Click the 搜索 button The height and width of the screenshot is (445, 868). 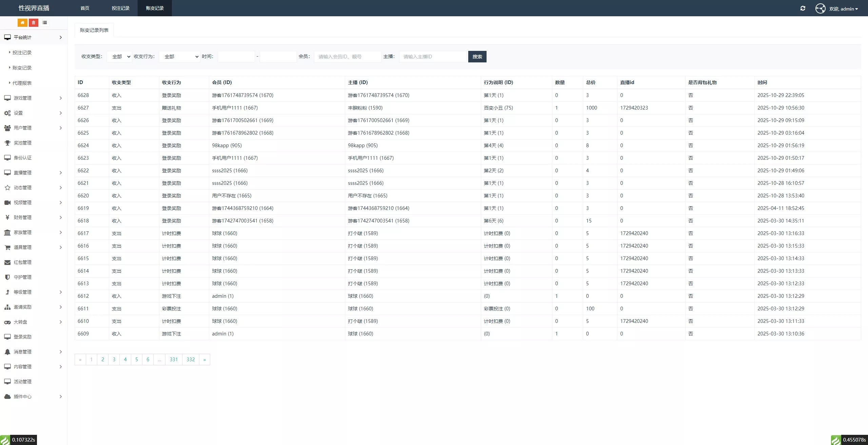[x=477, y=57]
